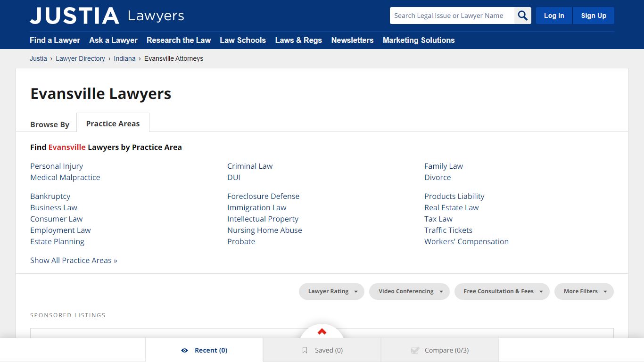The width and height of the screenshot is (644, 362).
Task: Click the Recent eye icon
Action: point(184,350)
